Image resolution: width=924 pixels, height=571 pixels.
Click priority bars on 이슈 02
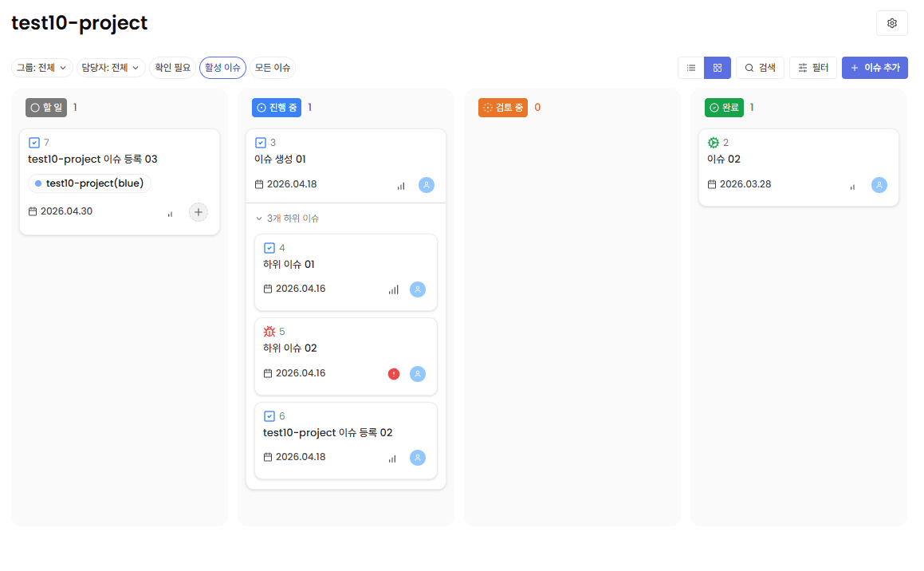[853, 187]
